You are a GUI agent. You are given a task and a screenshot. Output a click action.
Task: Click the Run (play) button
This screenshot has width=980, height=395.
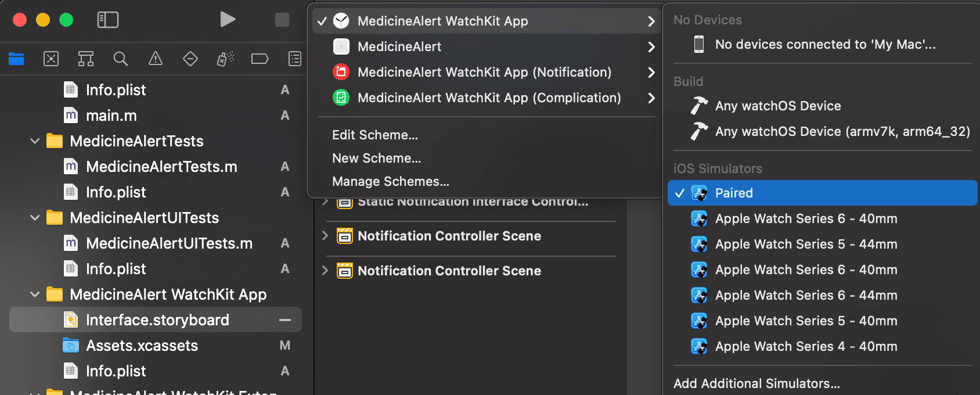[228, 20]
